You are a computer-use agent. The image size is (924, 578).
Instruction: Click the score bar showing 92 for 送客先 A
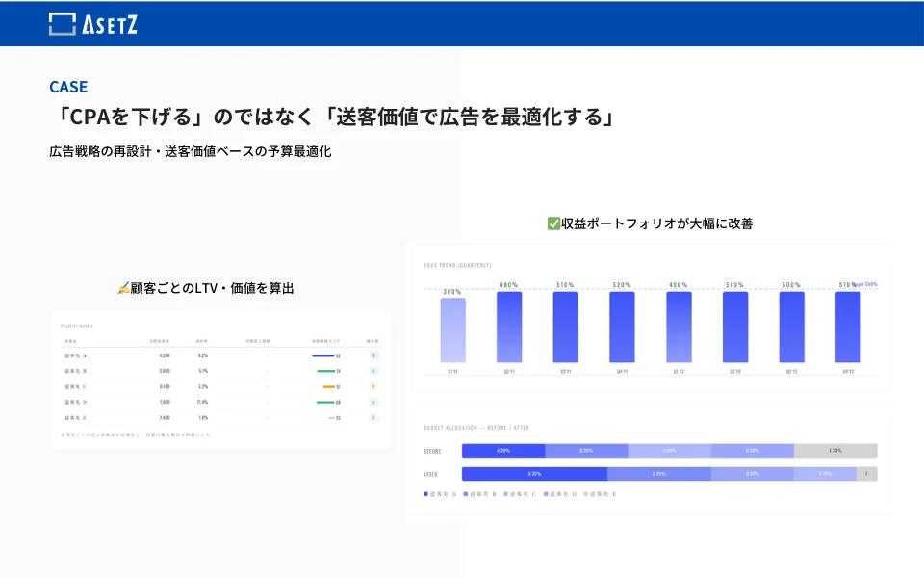coord(325,354)
